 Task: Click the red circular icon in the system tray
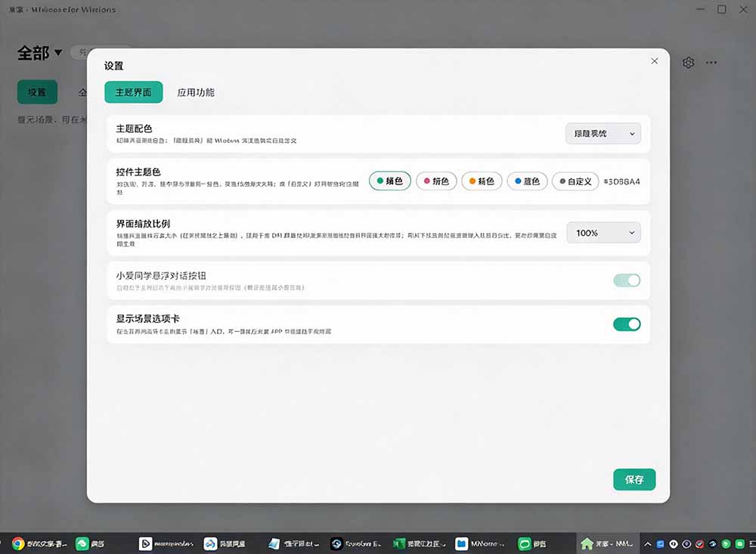click(699, 544)
